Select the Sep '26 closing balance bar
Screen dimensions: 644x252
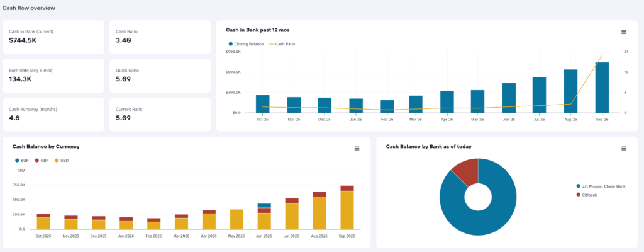pyautogui.click(x=602, y=88)
